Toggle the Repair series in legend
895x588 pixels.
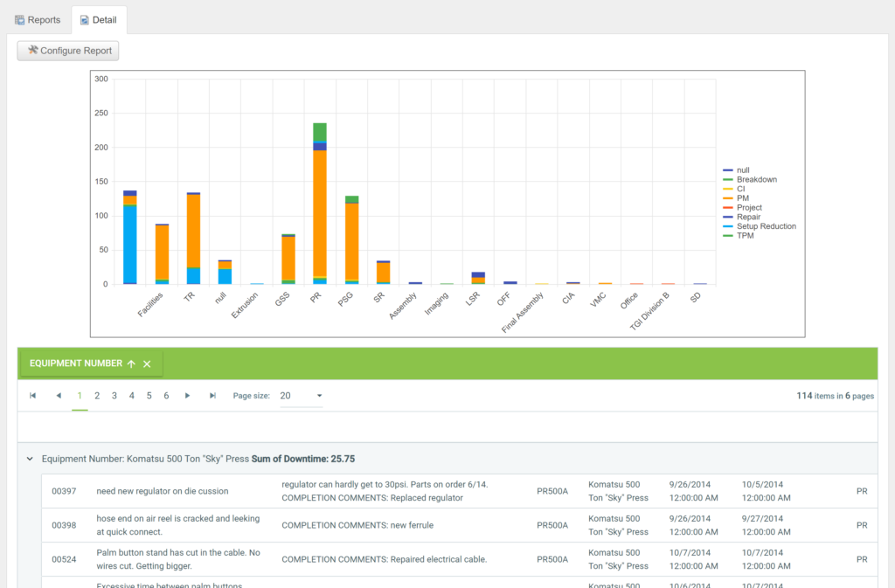pyautogui.click(x=742, y=217)
